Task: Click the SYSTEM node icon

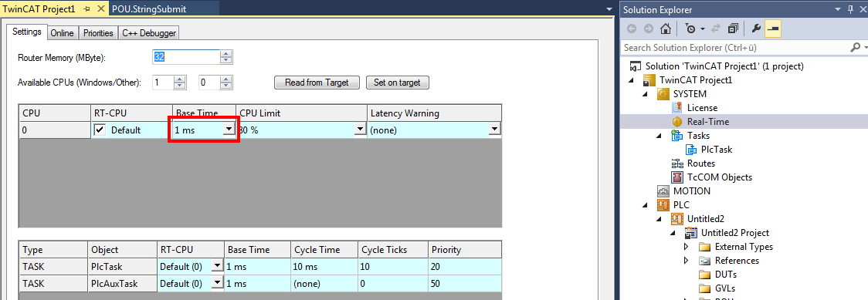Action: click(663, 94)
